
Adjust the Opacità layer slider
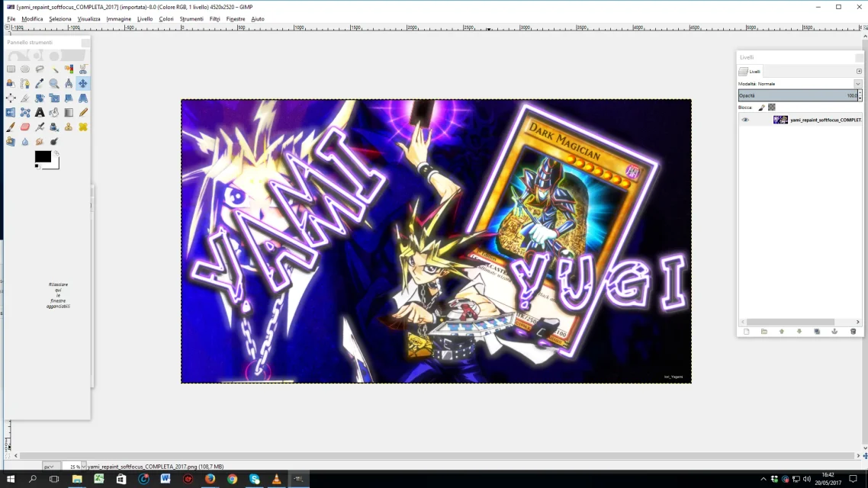pos(797,95)
